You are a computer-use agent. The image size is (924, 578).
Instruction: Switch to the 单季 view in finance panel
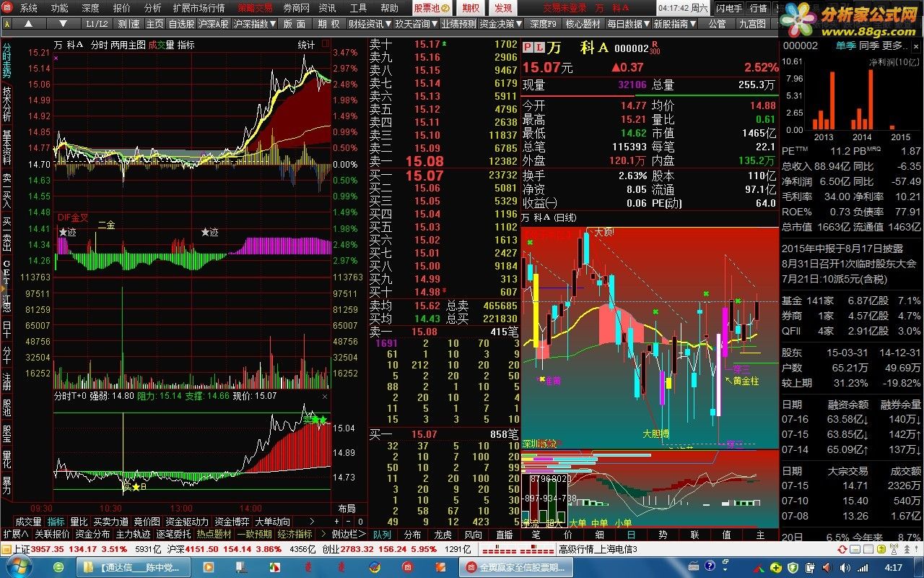[x=845, y=46]
